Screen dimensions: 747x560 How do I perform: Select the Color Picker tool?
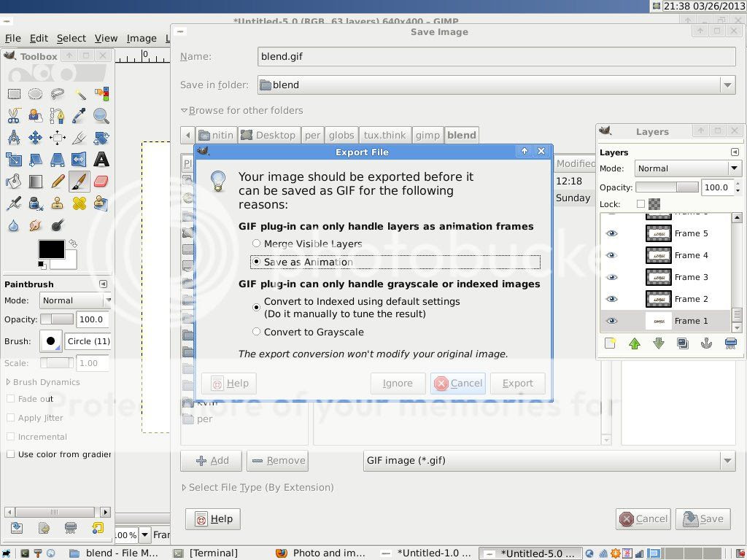(x=79, y=116)
